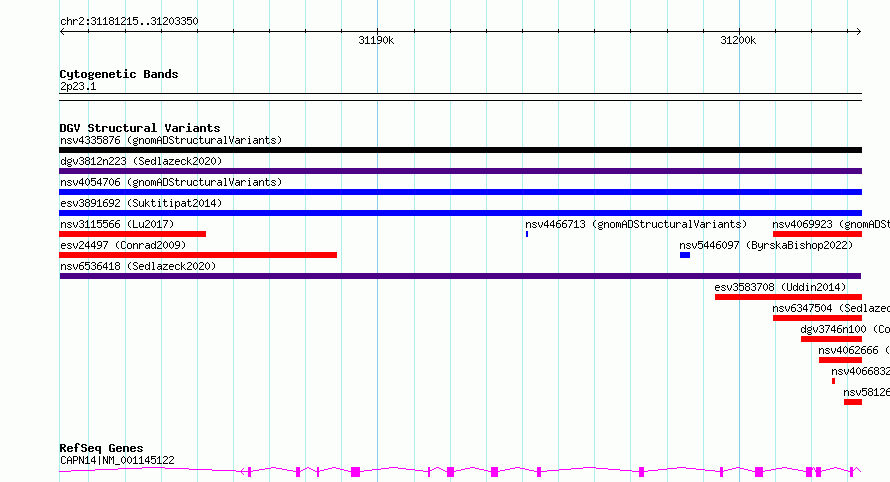Select the 2p23.1 band label
This screenshot has width=890, height=482.
pyautogui.click(x=78, y=86)
